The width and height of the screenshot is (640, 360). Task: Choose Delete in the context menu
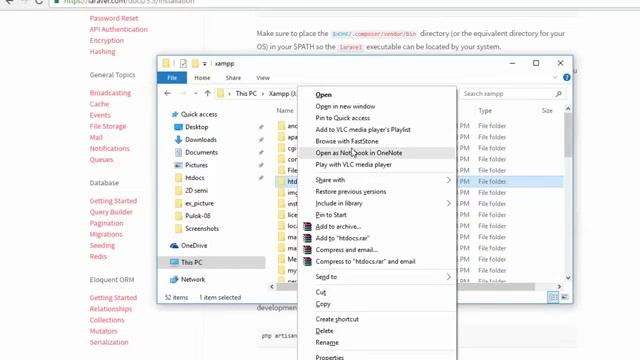click(324, 331)
